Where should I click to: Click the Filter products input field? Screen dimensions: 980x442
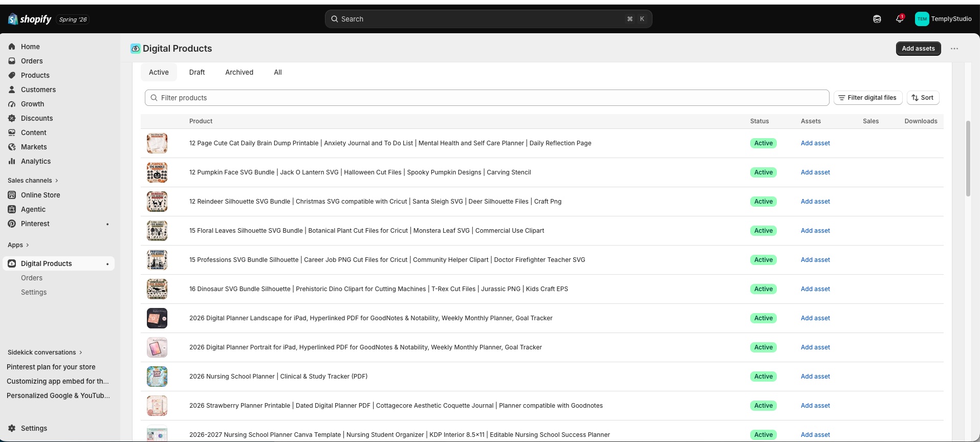click(x=487, y=98)
